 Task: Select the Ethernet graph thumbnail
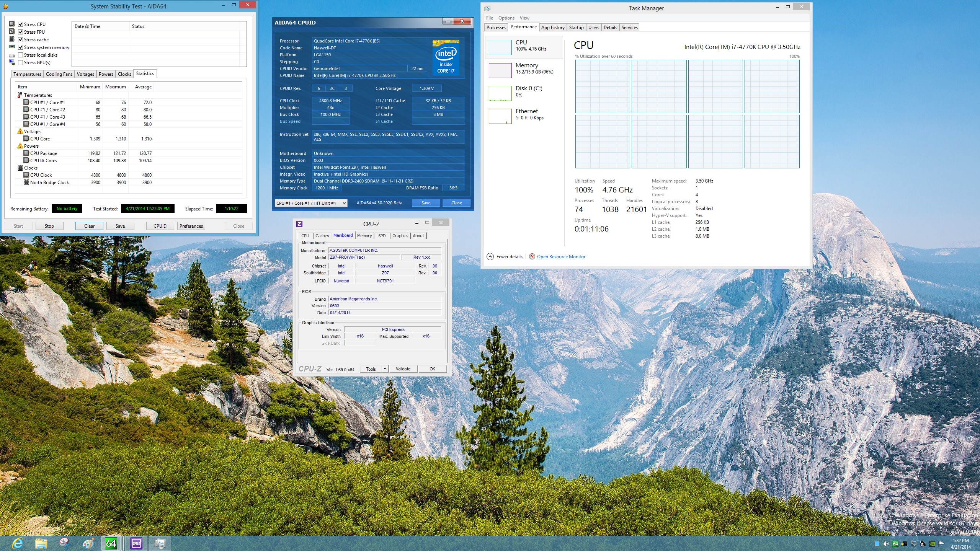click(x=501, y=116)
